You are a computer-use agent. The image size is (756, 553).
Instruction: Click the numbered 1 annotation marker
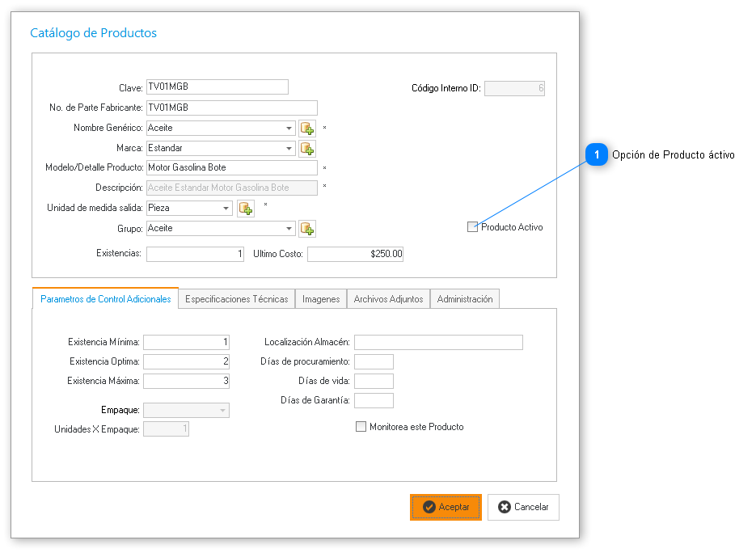[x=596, y=154]
